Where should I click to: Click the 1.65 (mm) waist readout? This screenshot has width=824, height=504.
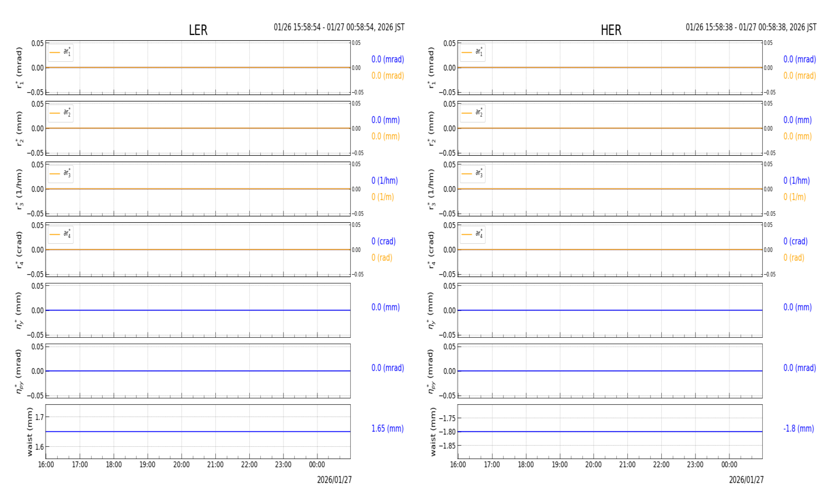387,428
